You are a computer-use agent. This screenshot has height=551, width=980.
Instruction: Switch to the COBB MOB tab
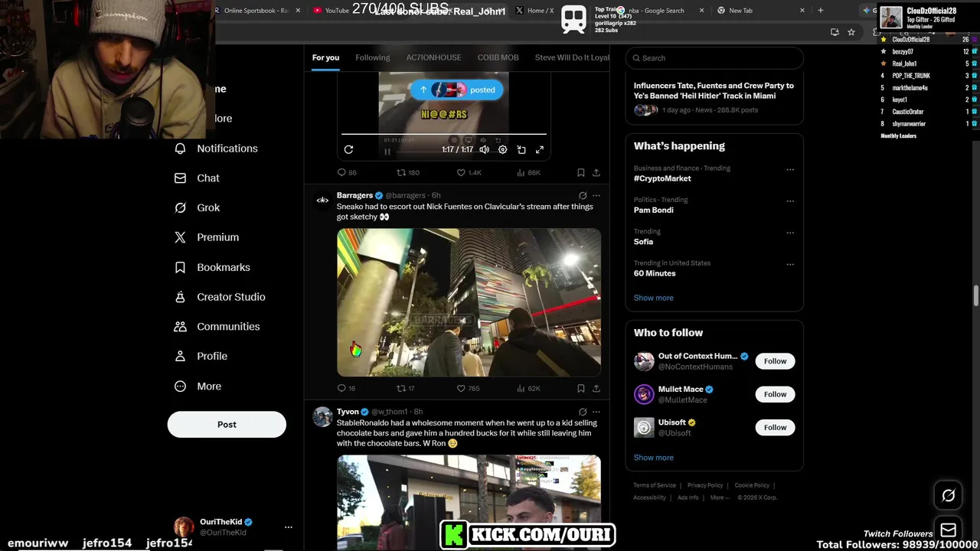[x=498, y=57]
